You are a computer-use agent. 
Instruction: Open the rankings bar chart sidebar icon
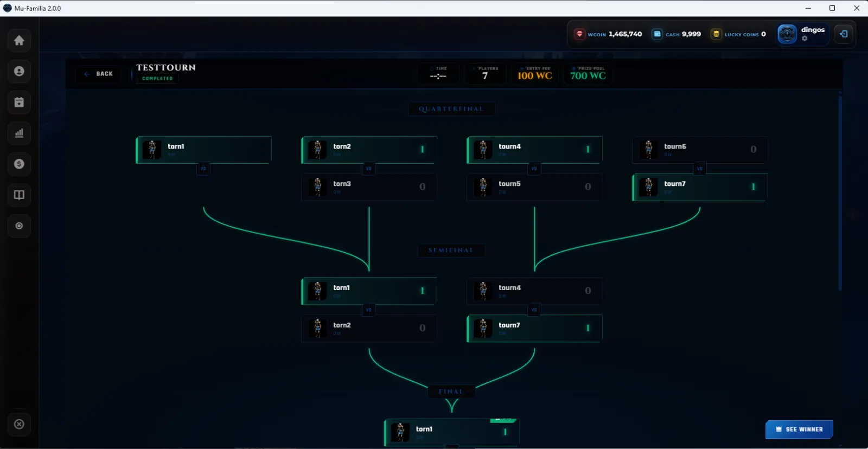click(19, 133)
